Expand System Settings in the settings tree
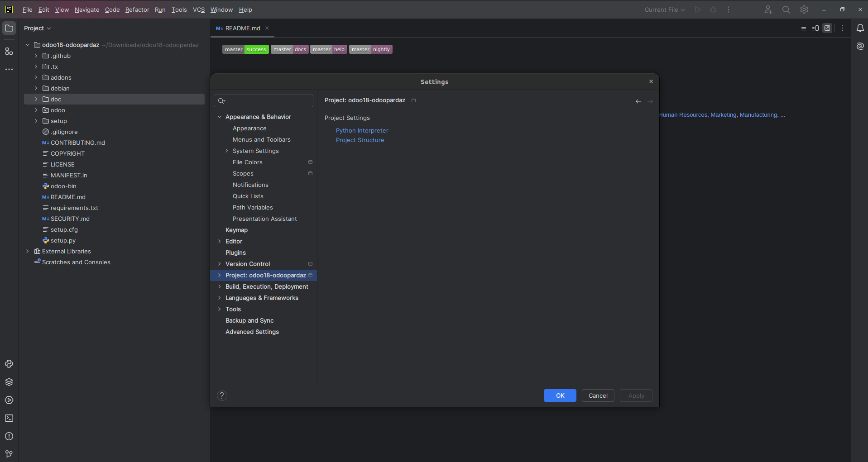Image resolution: width=868 pixels, height=462 pixels. [x=227, y=151]
